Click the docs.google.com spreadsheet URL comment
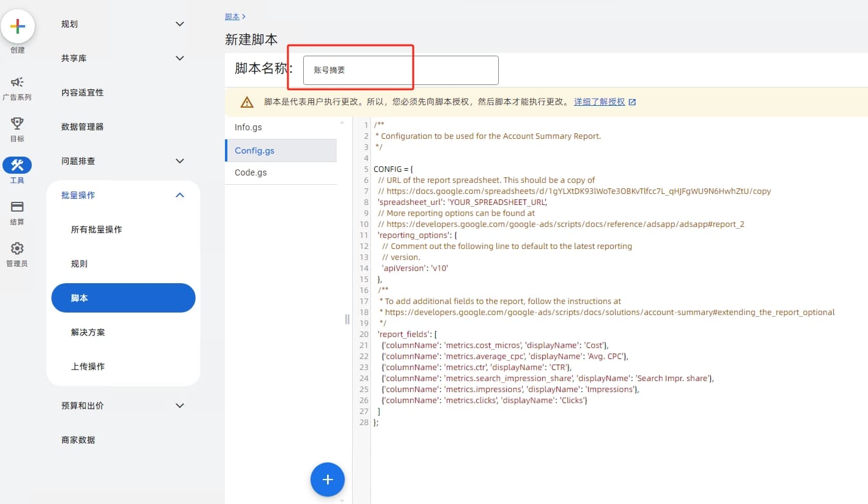868x504 pixels. [575, 191]
